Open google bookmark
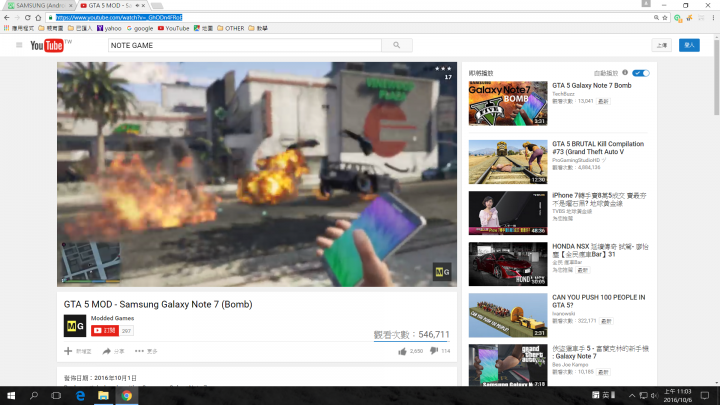The height and width of the screenshot is (405, 720). point(140,28)
